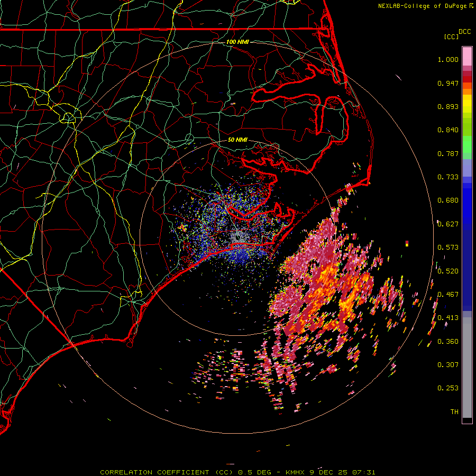Viewport: 476px width, 476px height.
Task: Click the 0.413 scale value
Action: point(448,318)
